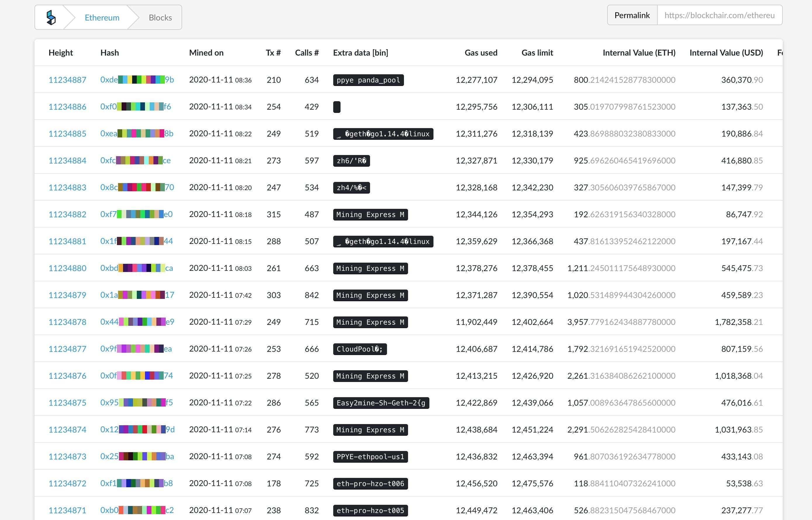812x520 pixels.
Task: Open block height 11234880
Action: [68, 268]
